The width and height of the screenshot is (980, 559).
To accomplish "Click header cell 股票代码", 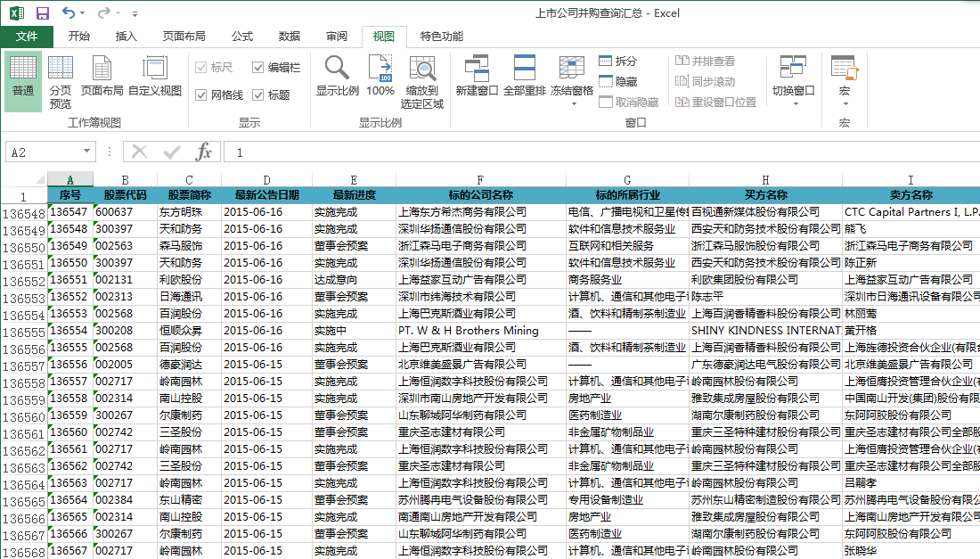I will 125,195.
